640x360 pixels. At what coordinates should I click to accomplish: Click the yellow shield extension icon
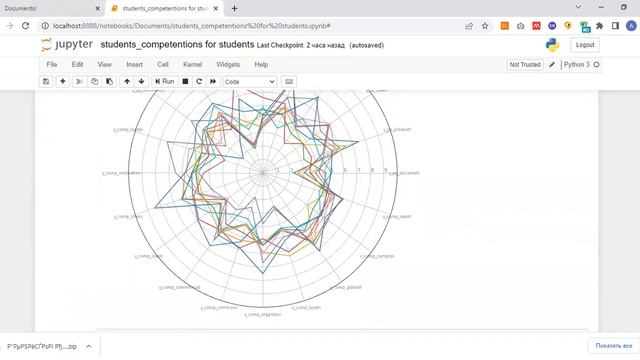[x=568, y=26]
